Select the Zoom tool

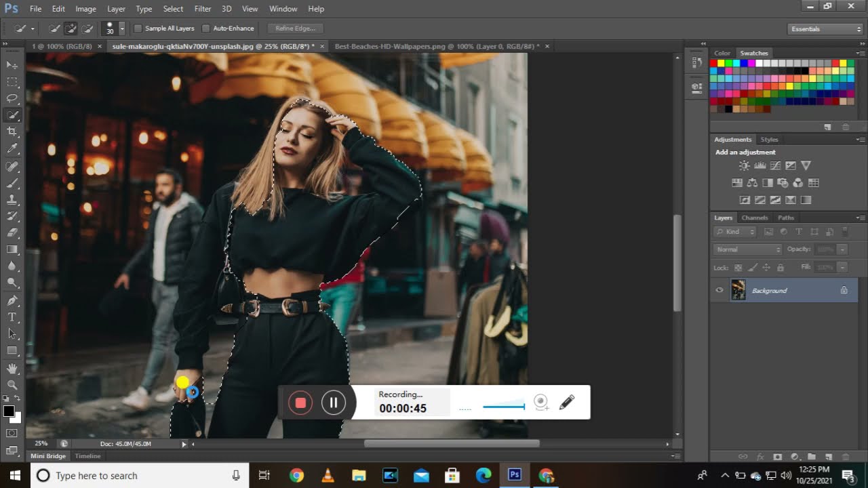click(12, 385)
